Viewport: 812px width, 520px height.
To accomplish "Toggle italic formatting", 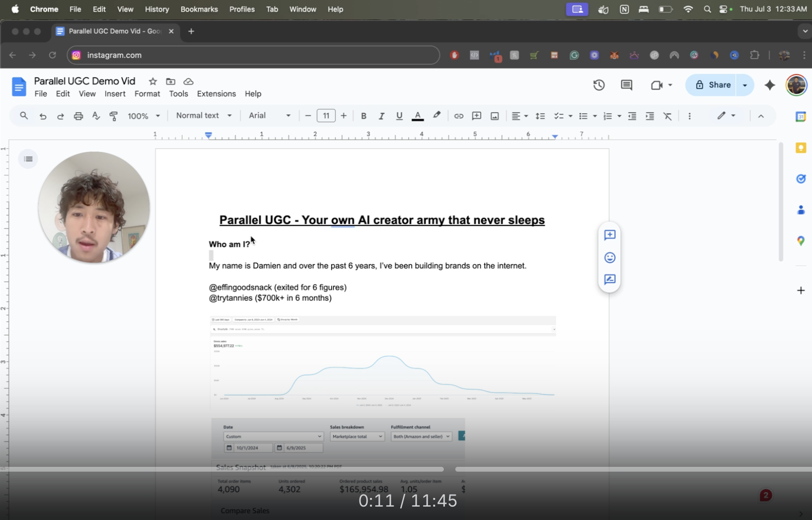I will point(381,116).
